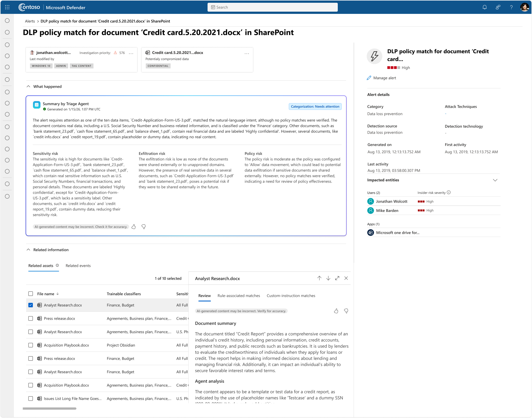
Task: Check the Acquisition Playbook.docx Project Obsidian row
Action: point(31,345)
